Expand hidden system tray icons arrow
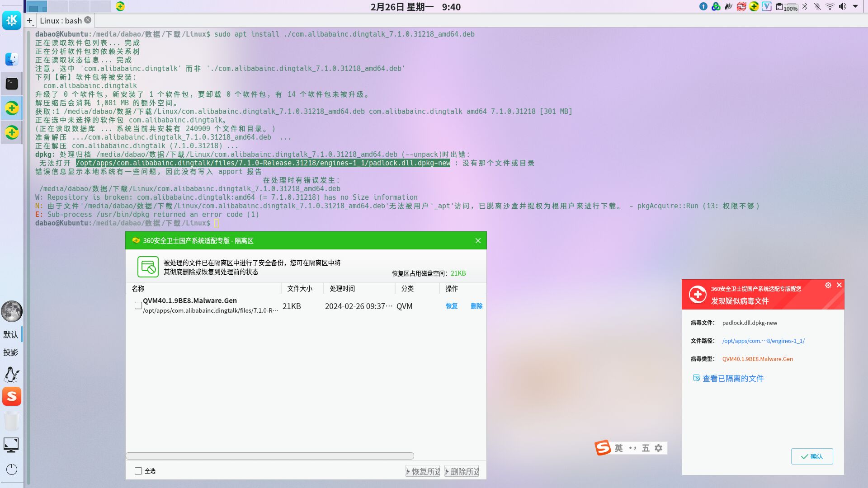This screenshot has height=488, width=868. tap(855, 6)
